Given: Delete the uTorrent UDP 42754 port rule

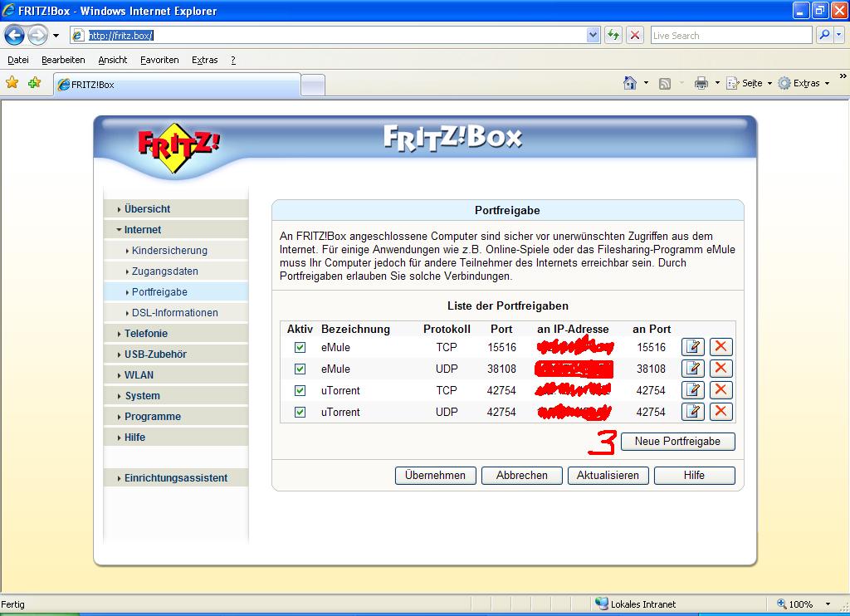Looking at the screenshot, I should click(721, 412).
